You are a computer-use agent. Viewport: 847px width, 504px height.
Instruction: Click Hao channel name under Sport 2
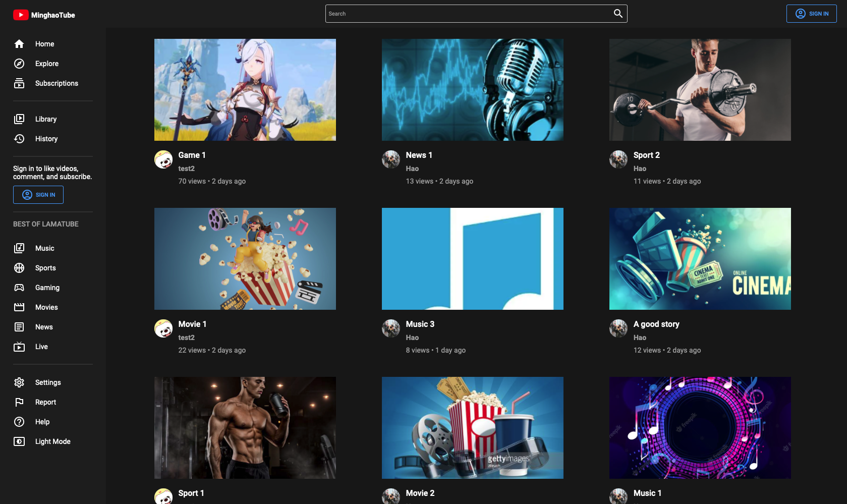[640, 169]
